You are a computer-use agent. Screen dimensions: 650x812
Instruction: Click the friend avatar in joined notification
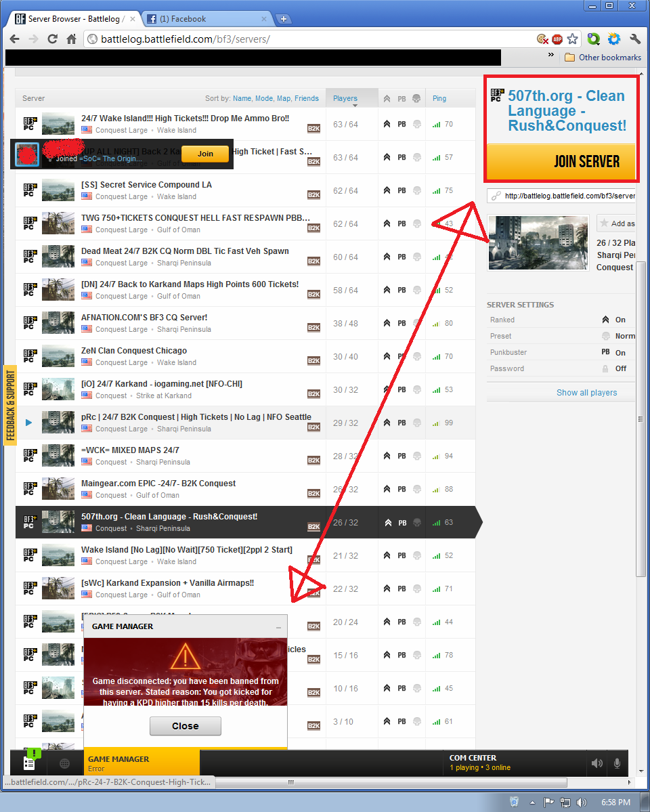27,154
